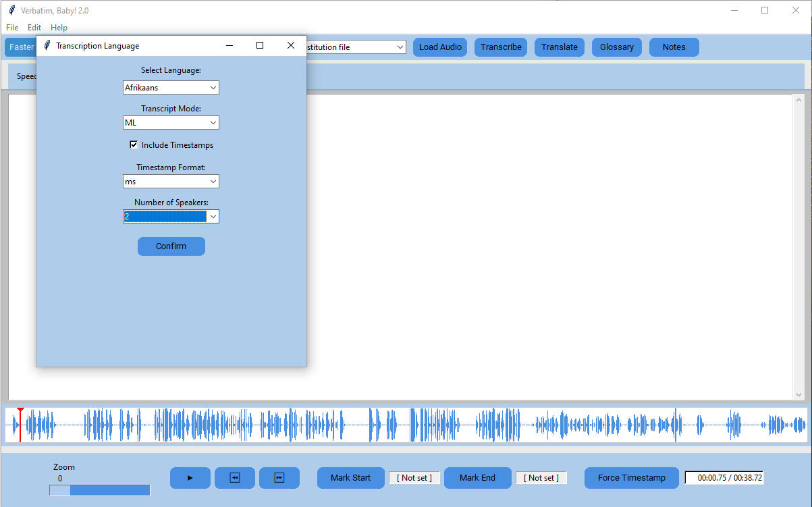Image resolution: width=812 pixels, height=507 pixels.
Task: Open the Help menu
Action: [59, 28]
